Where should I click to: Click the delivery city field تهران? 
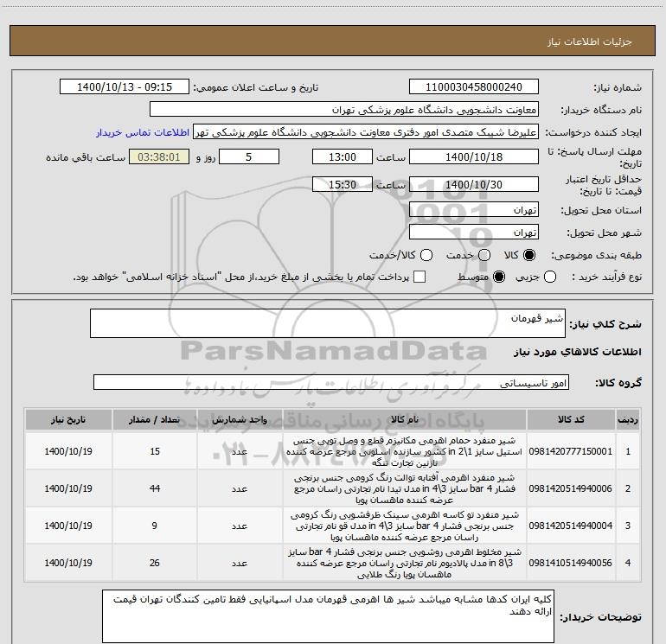pyautogui.click(x=474, y=233)
